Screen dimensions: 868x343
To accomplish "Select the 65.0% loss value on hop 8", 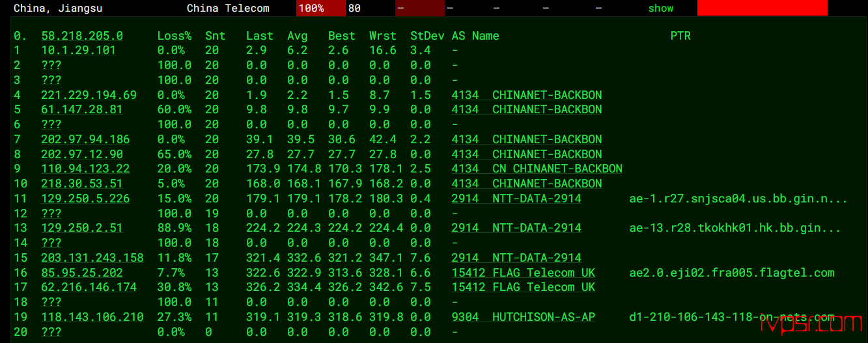I will pyautogui.click(x=175, y=154).
